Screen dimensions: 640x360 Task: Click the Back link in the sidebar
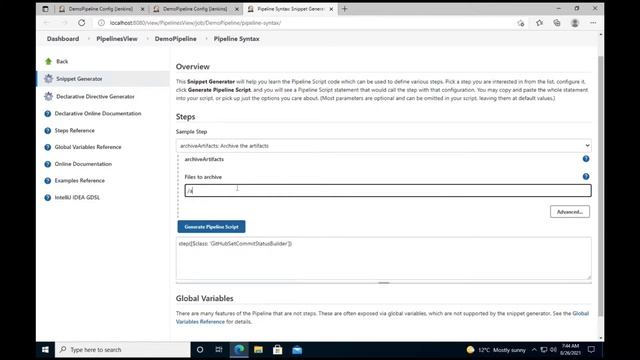62,61
